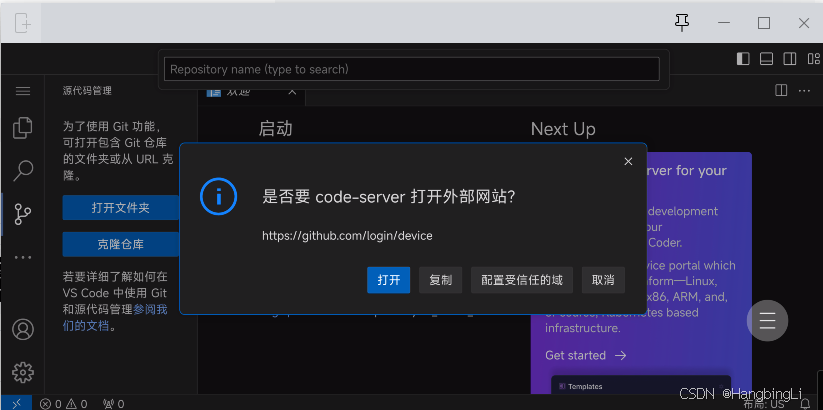Click the 启动 heading
Screen dimensions: 823x410
coord(275,129)
